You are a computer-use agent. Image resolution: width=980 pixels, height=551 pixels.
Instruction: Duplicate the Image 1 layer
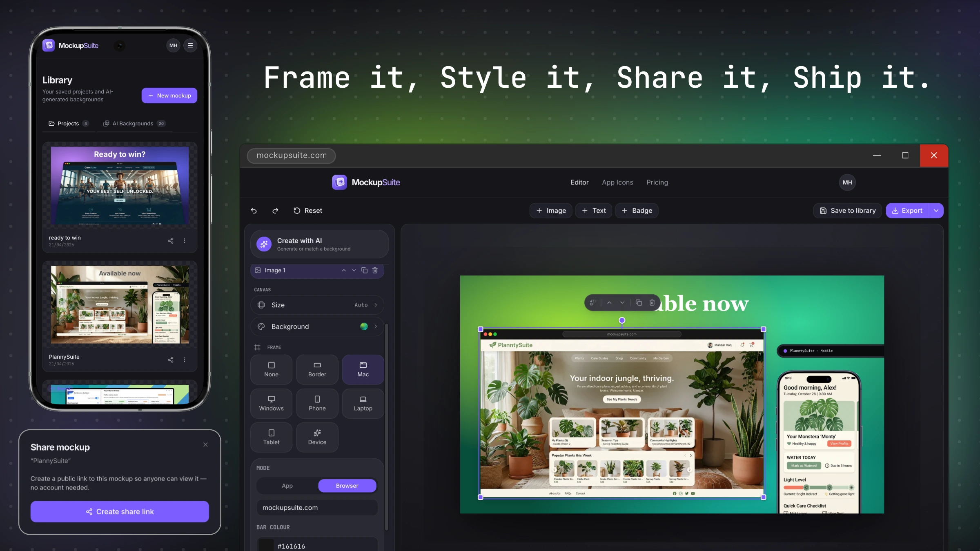pos(365,270)
